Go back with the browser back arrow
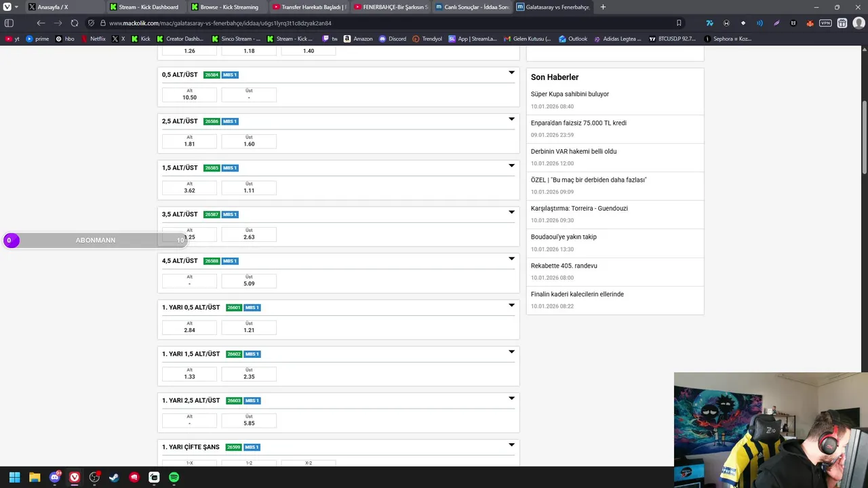This screenshot has width=868, height=488. [41, 23]
